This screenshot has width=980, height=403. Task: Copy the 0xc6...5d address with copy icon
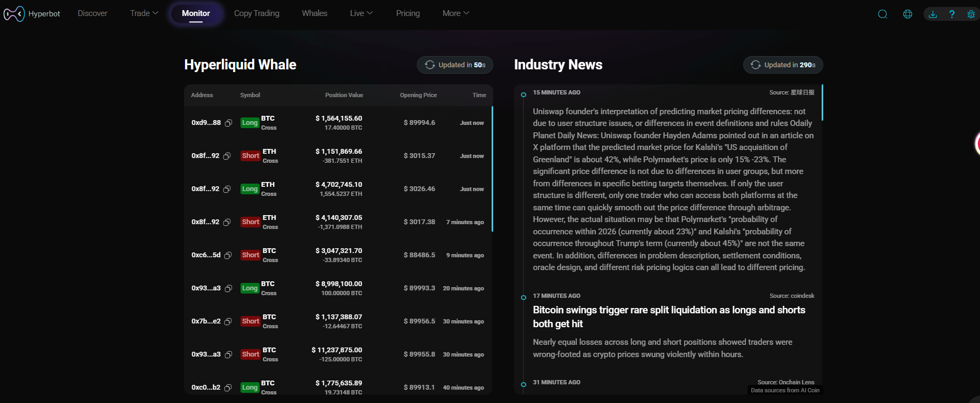coord(228,255)
